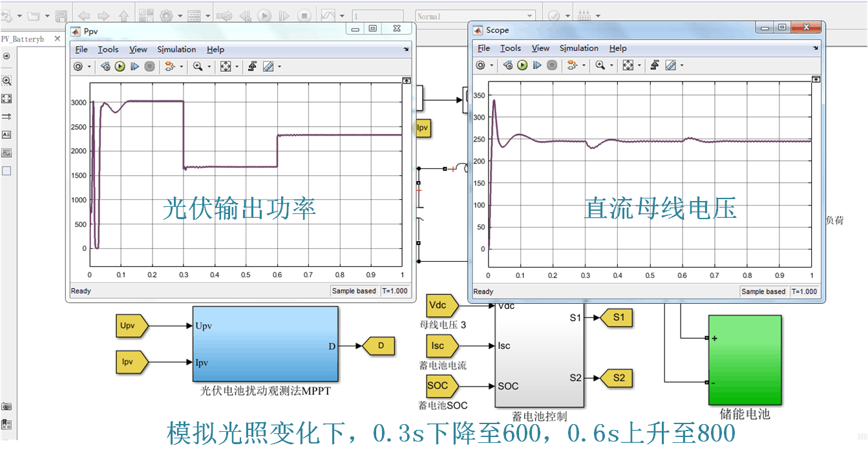
Task: Click Highlight Simulink Block icon in Ppv
Action: click(169, 66)
